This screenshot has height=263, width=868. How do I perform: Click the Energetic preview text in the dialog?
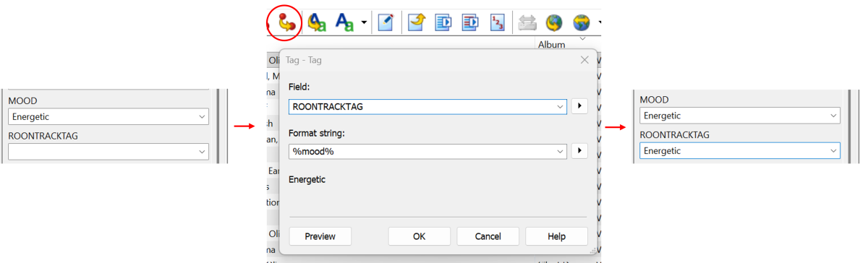(x=307, y=179)
